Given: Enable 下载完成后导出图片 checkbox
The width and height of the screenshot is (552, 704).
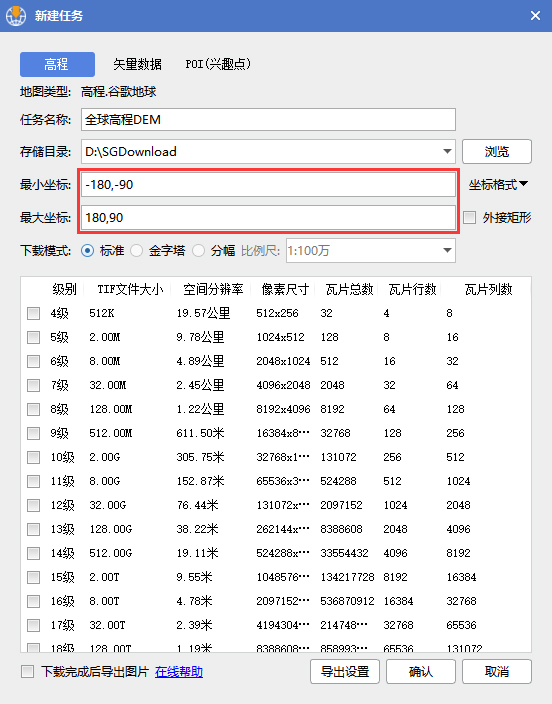Looking at the screenshot, I should click(27, 672).
